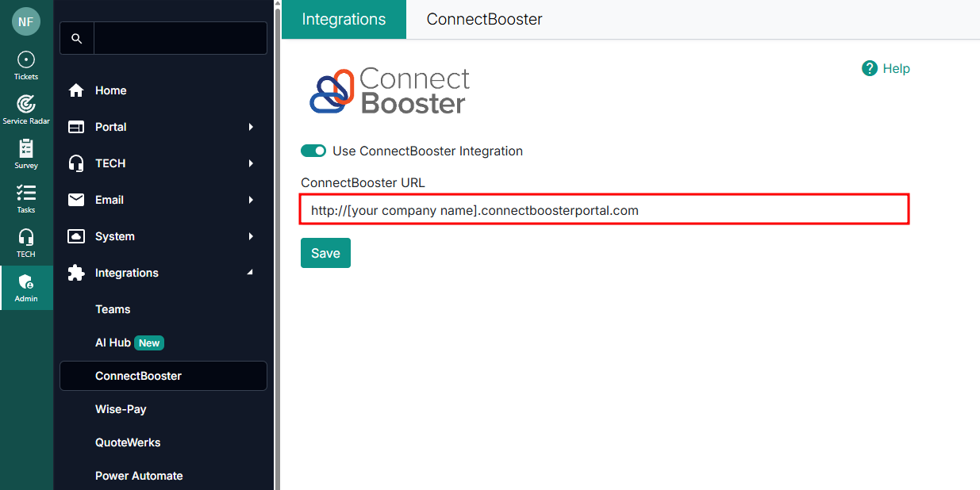Click the Help question mark icon
Image resolution: width=980 pixels, height=490 pixels.
(x=870, y=68)
